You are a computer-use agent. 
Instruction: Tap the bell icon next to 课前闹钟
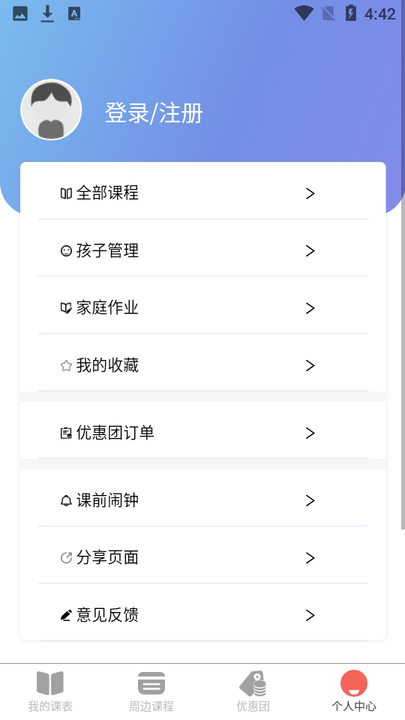point(66,501)
